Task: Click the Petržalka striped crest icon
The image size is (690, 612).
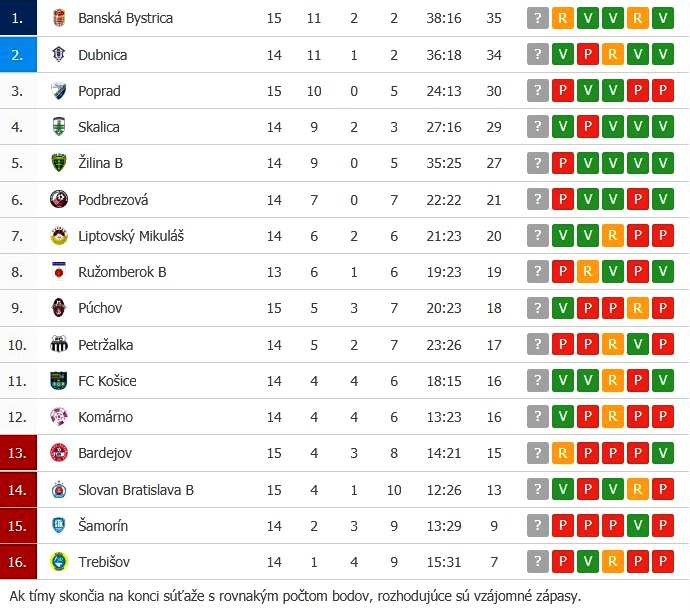Action: (59, 344)
